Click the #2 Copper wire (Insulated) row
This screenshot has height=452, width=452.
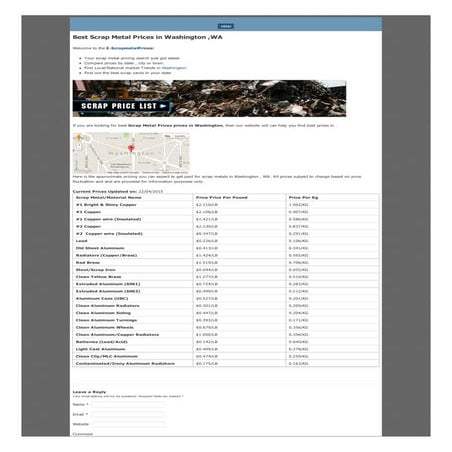tap(226, 234)
